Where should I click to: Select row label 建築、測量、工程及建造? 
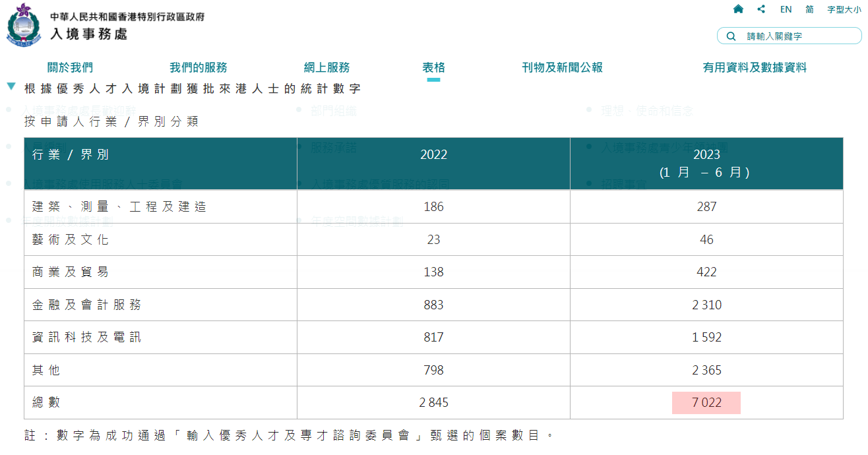pyautogui.click(x=119, y=206)
